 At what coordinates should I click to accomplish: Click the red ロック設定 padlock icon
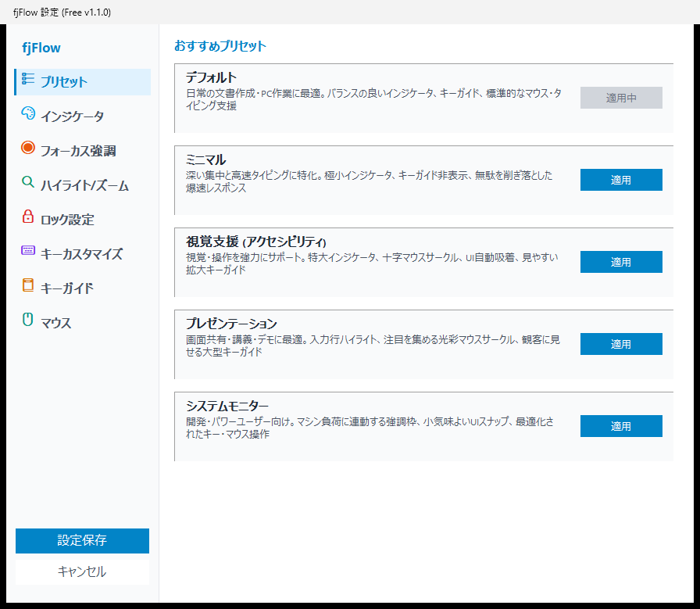click(27, 217)
